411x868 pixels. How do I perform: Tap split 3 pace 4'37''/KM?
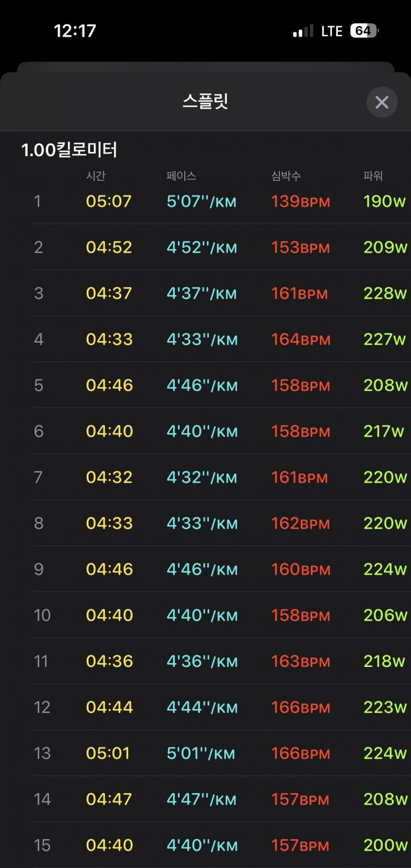[x=202, y=293]
